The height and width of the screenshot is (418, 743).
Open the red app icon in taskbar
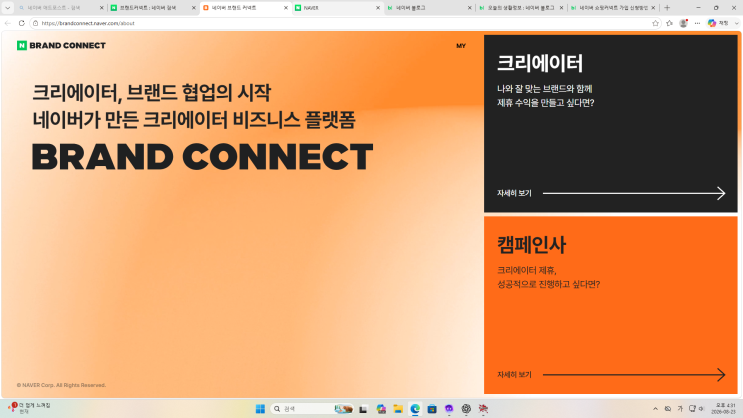[483, 409]
